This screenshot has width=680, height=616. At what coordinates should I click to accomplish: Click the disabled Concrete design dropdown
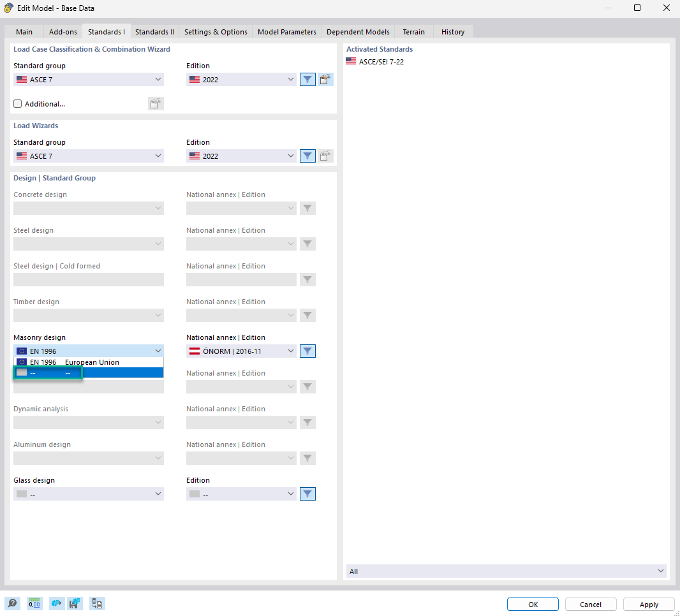pyautogui.click(x=89, y=208)
